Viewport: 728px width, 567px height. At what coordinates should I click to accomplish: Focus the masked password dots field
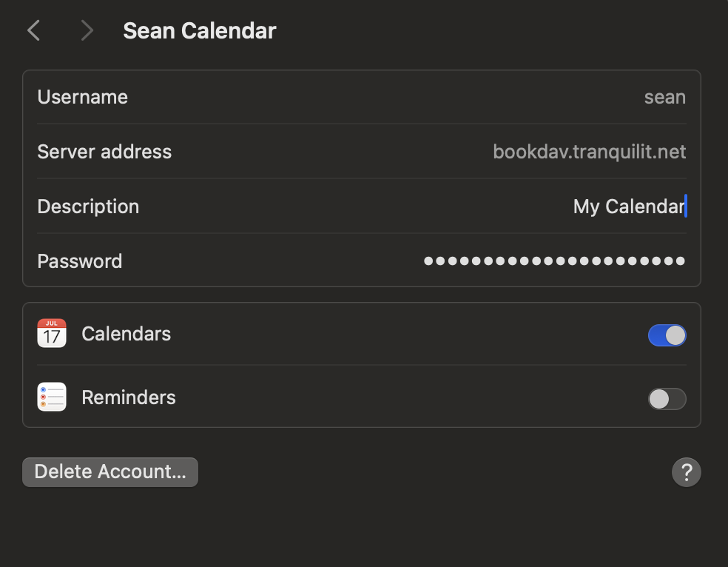[x=554, y=261]
